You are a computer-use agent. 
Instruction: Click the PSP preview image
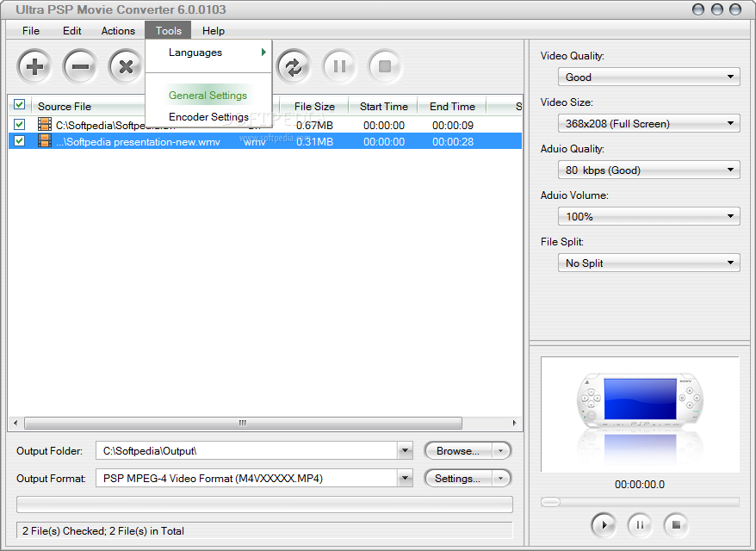640,415
